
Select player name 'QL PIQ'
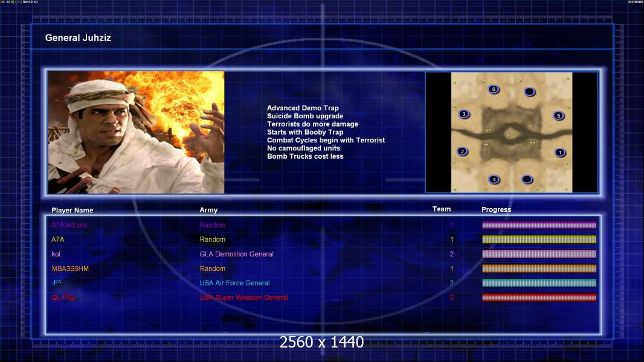(x=63, y=297)
